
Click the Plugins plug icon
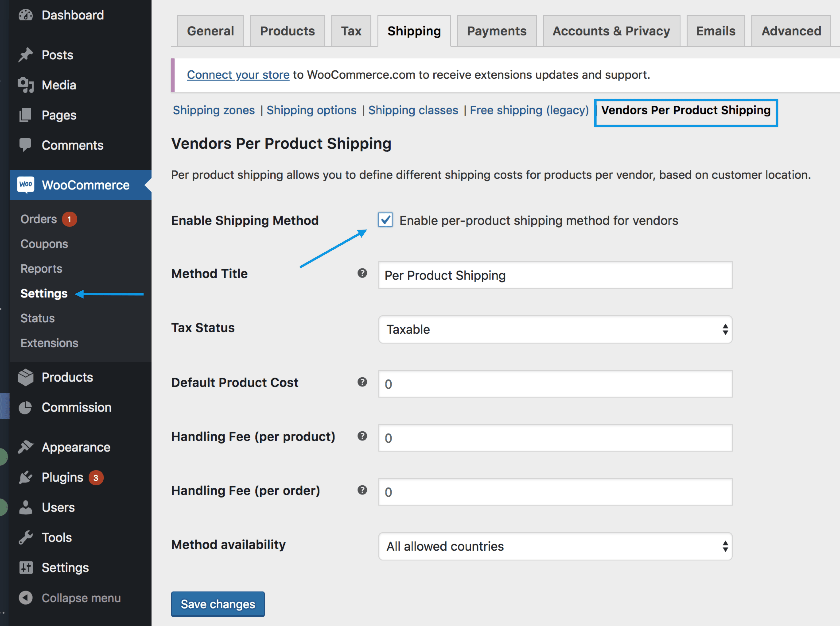(26, 477)
